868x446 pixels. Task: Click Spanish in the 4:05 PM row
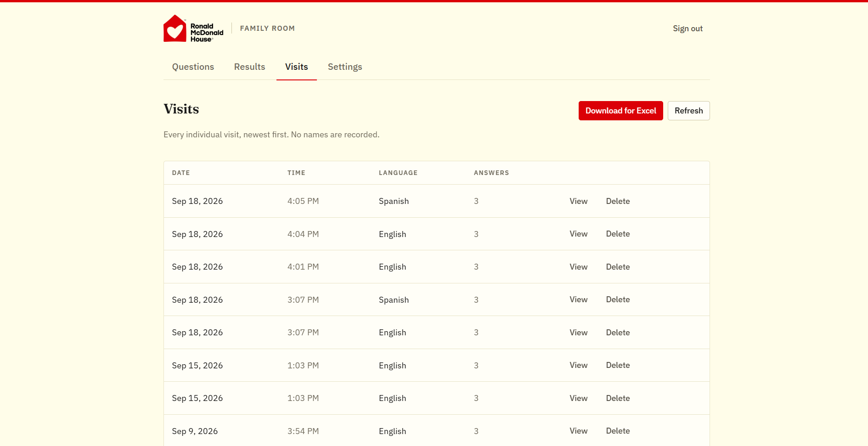pos(394,201)
